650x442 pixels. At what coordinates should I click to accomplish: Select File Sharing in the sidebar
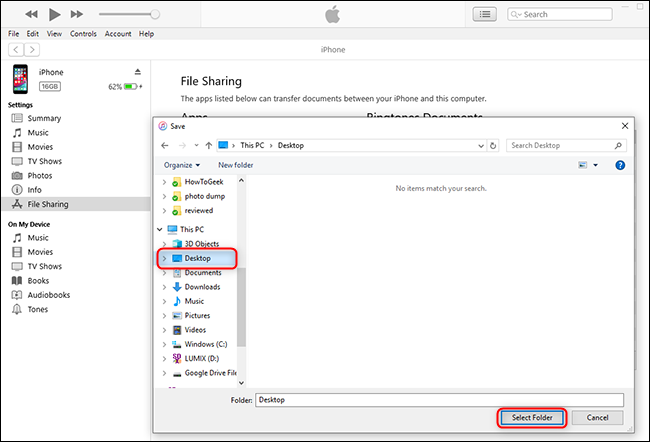click(76, 204)
